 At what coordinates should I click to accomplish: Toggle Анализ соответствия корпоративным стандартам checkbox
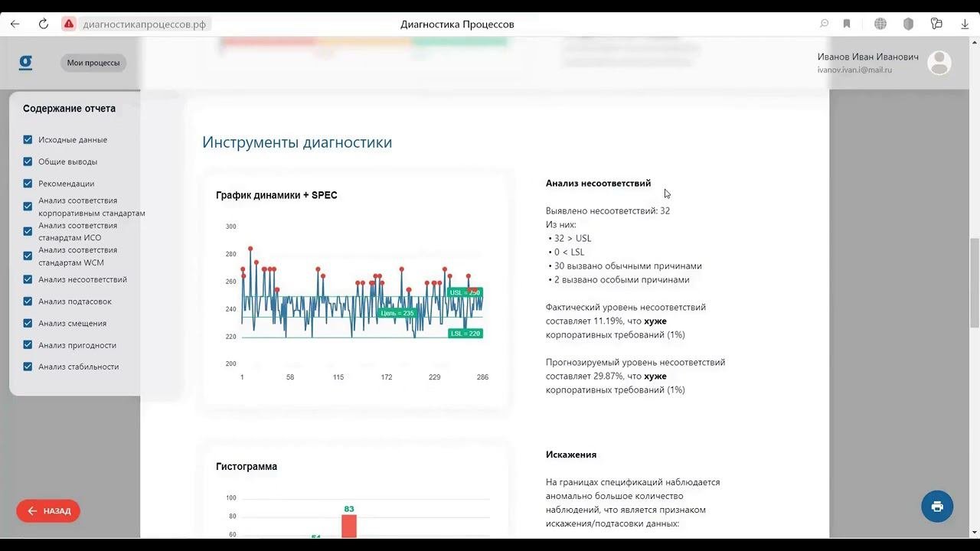pyautogui.click(x=28, y=207)
